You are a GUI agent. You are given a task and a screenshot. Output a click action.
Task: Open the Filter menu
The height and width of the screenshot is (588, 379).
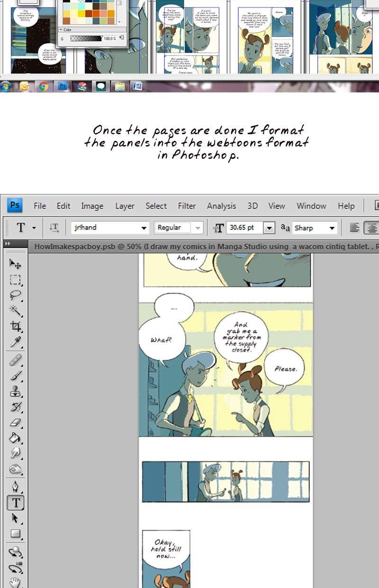pyautogui.click(x=187, y=206)
